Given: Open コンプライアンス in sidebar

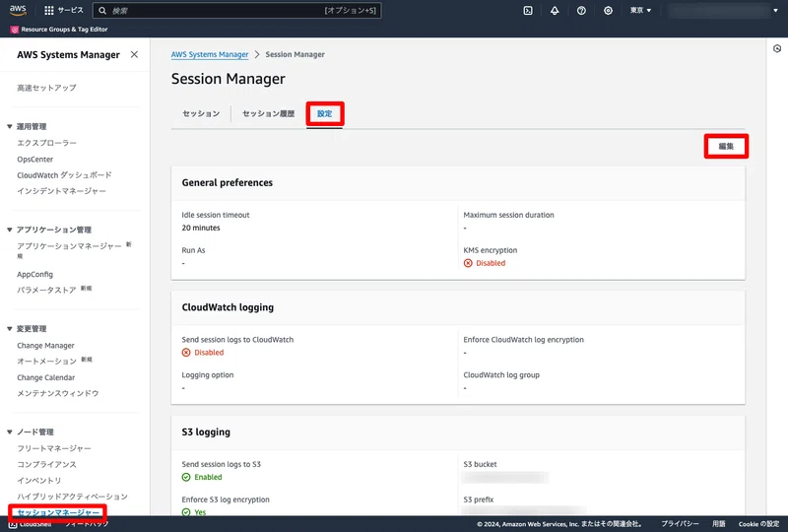Looking at the screenshot, I should pos(46,465).
